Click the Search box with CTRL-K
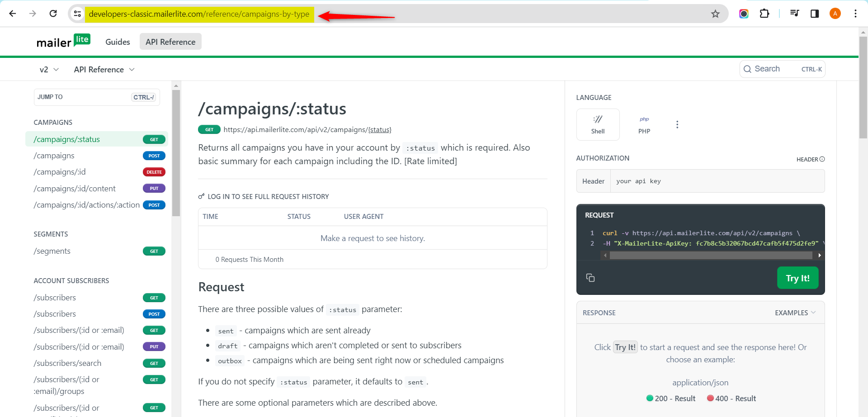This screenshot has height=417, width=868. (x=783, y=69)
